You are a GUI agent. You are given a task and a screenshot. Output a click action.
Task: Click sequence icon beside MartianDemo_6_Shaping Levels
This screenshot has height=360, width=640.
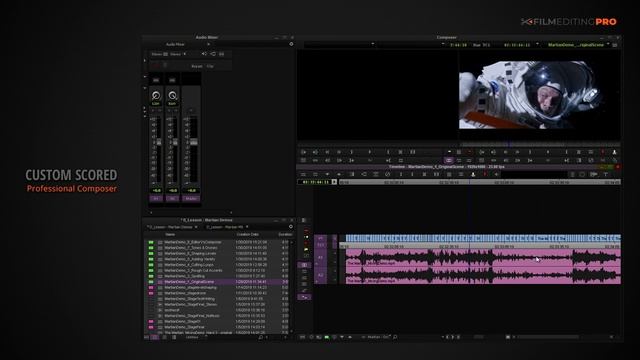pos(160,253)
